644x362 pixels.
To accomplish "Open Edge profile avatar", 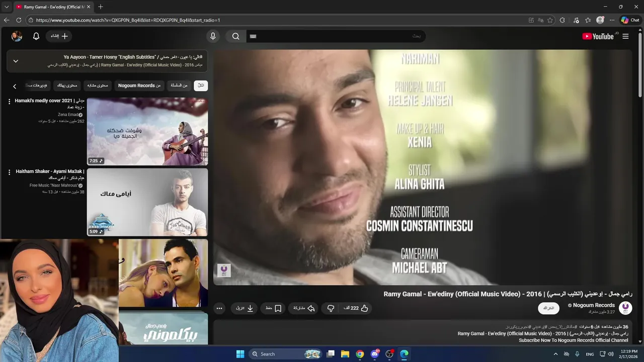I will pos(600,20).
